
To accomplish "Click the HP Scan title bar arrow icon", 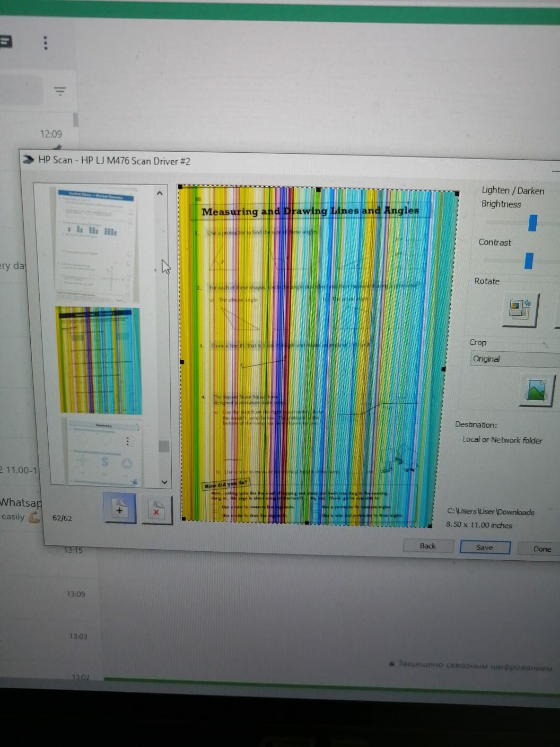I will (x=28, y=159).
